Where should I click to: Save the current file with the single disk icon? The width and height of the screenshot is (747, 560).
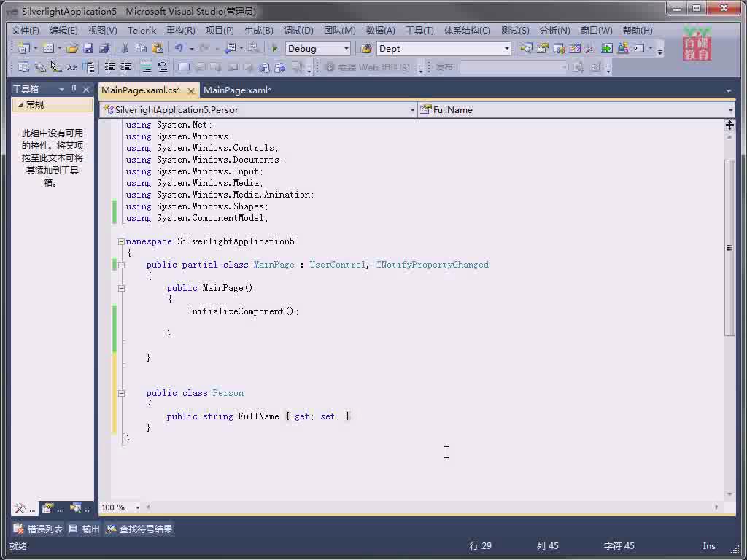pos(88,48)
